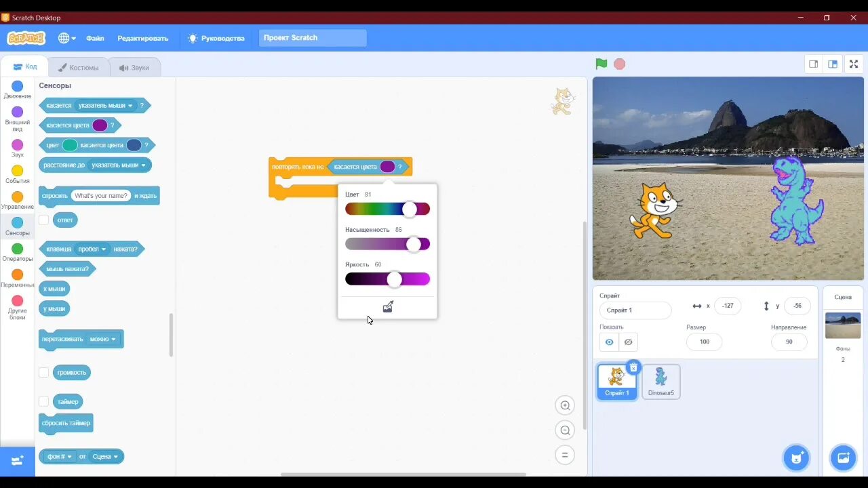The image size is (868, 488).
Task: Click the red stop button
Action: click(619, 64)
